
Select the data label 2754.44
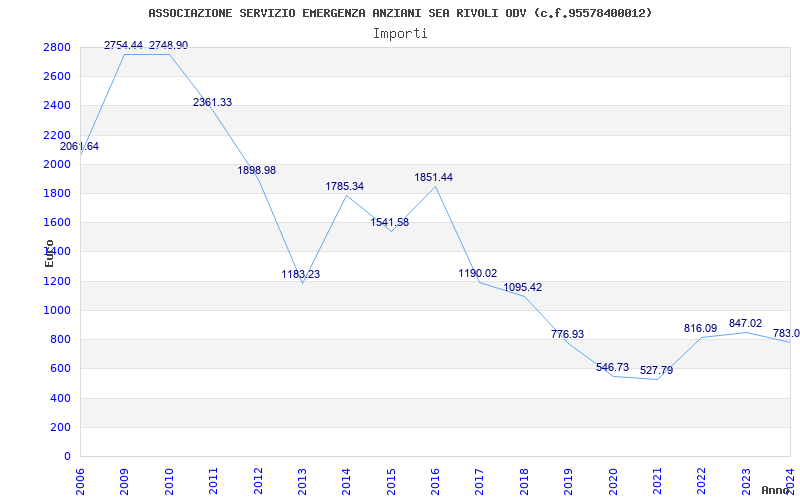(x=123, y=45)
